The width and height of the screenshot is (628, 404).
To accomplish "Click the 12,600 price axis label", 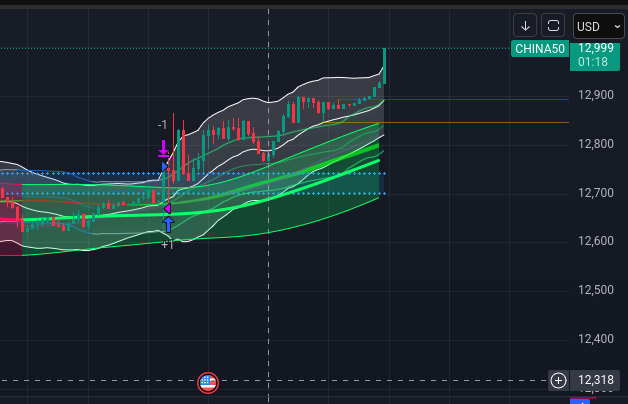I will click(596, 241).
